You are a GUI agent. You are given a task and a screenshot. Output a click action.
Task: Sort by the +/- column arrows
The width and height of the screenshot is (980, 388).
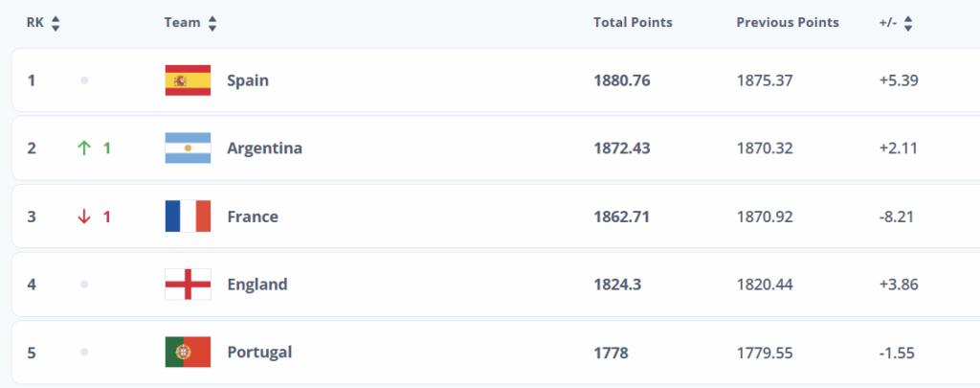(908, 23)
